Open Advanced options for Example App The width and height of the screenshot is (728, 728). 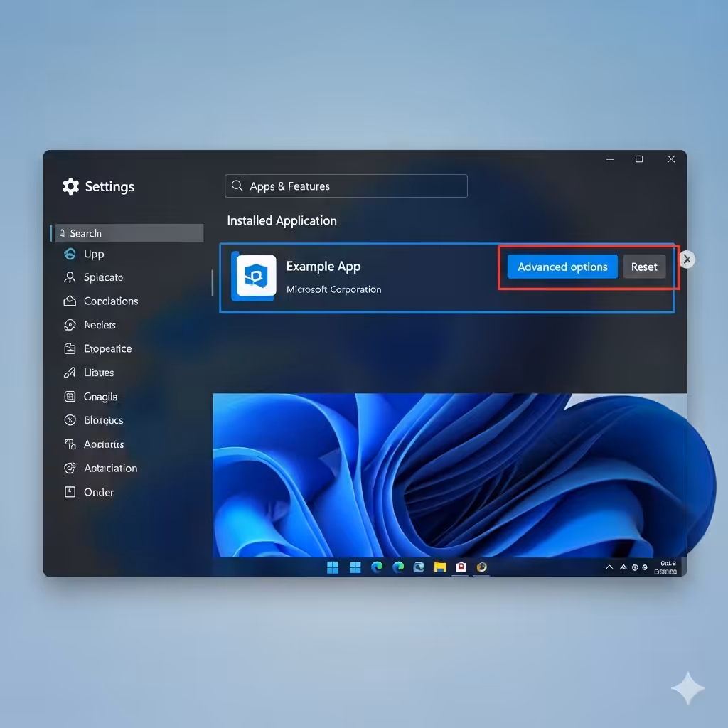coord(562,267)
